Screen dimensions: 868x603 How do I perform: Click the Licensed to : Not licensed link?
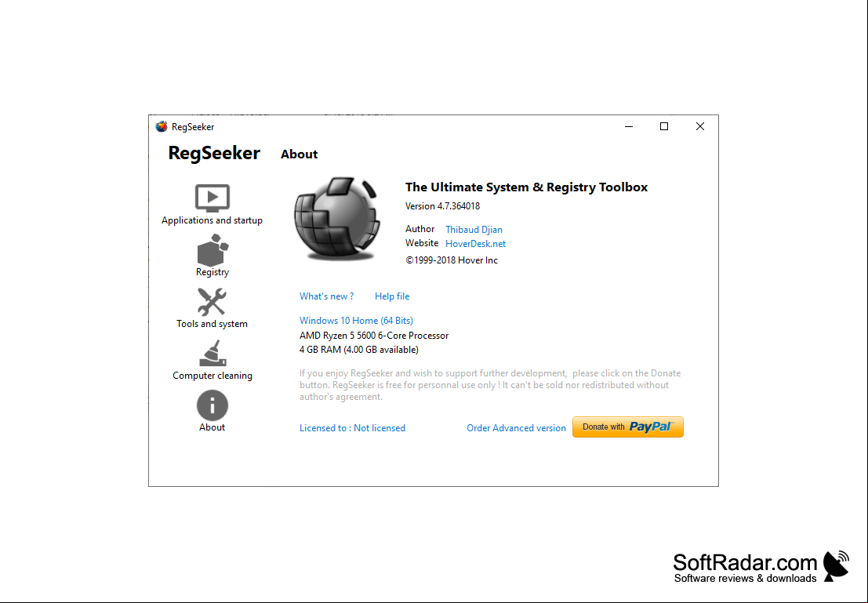[x=352, y=428]
